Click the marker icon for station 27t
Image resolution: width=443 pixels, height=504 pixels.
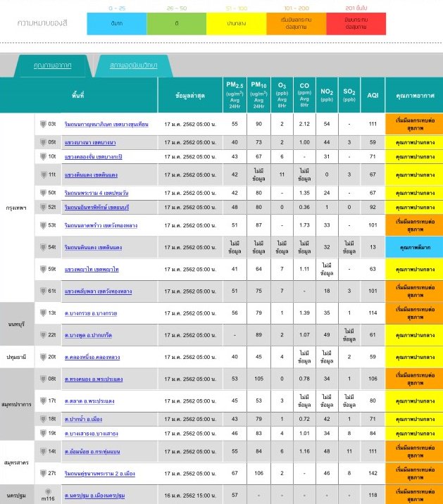point(43,473)
